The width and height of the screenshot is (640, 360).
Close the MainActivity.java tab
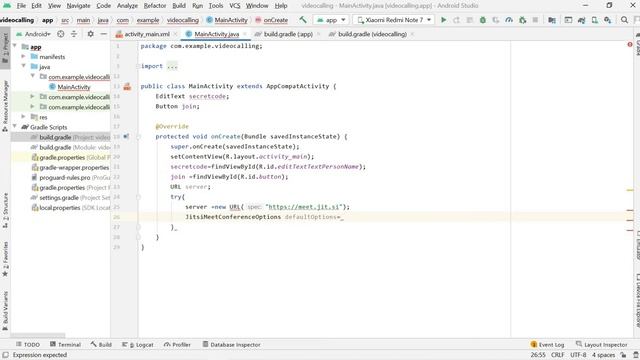coord(245,34)
